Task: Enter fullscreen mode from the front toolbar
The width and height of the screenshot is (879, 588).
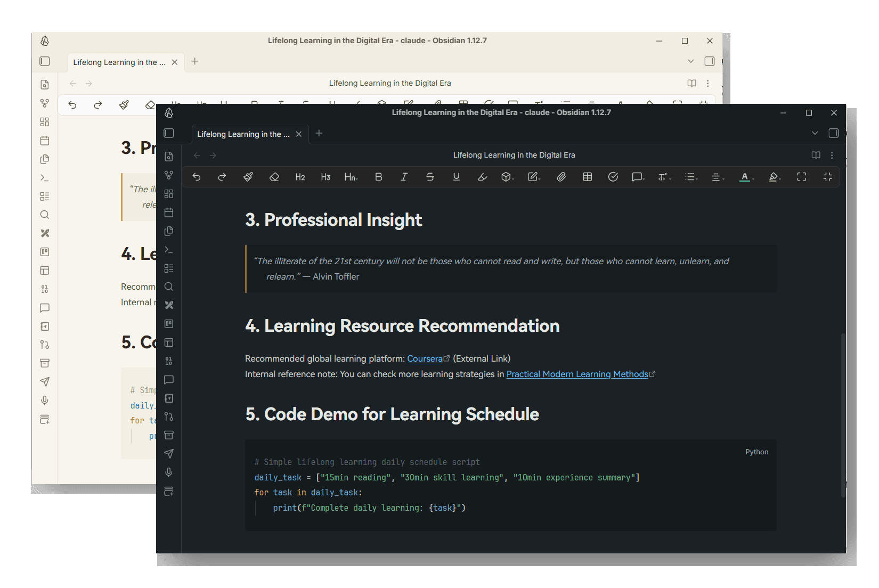Action: tap(802, 177)
